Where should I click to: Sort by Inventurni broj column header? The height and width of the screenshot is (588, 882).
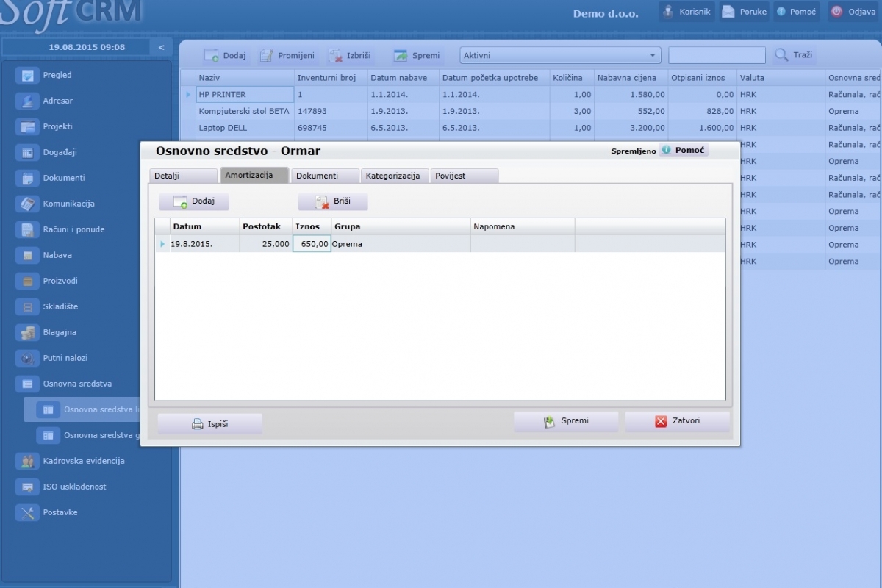tap(330, 78)
